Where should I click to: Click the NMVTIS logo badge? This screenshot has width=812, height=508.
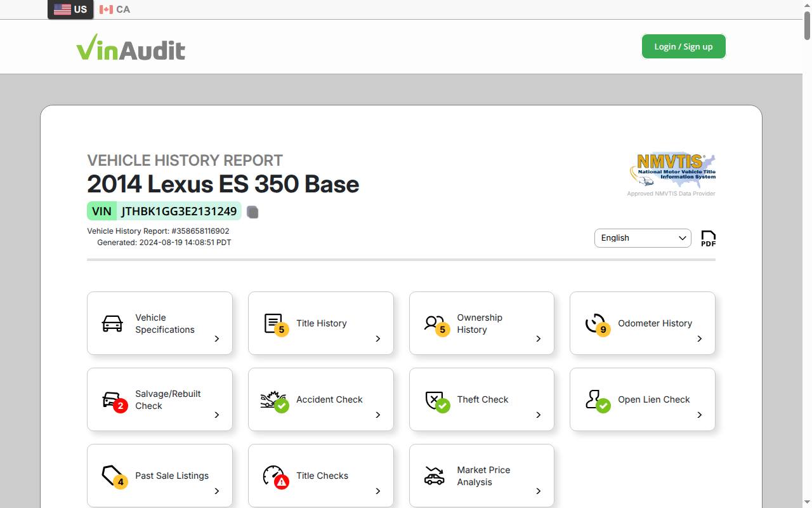672,170
